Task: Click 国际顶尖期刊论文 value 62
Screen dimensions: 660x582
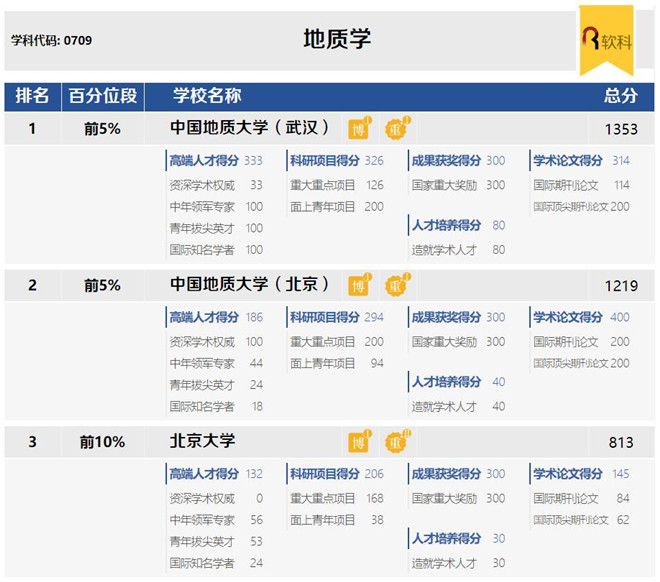Action: [x=623, y=520]
